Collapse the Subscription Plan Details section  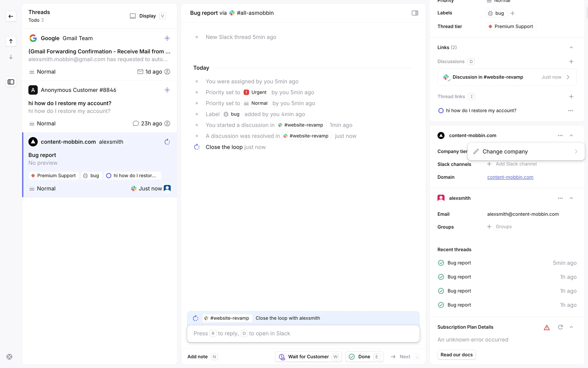pos(571,327)
